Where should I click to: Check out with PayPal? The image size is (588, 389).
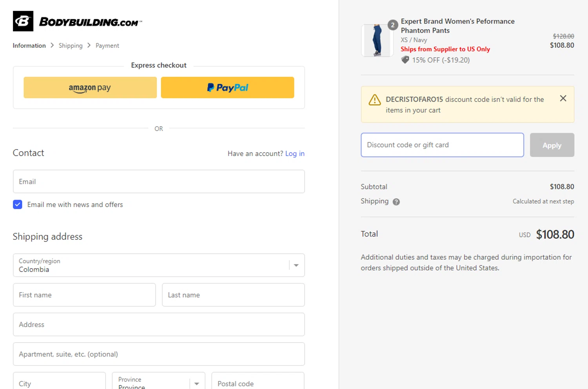click(227, 87)
